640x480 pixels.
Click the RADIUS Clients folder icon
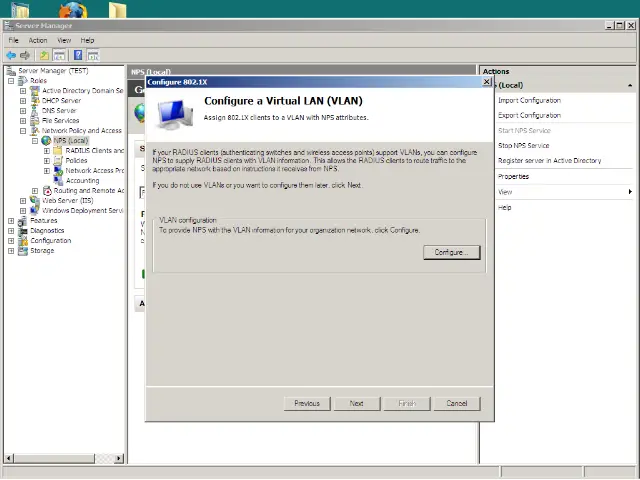tap(58, 151)
